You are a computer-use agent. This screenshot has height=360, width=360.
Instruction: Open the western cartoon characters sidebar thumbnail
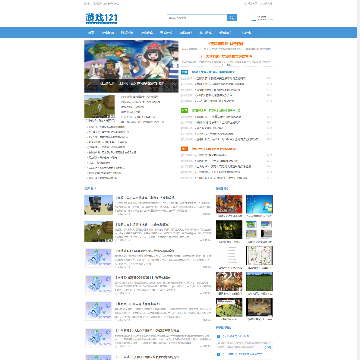[229, 281]
